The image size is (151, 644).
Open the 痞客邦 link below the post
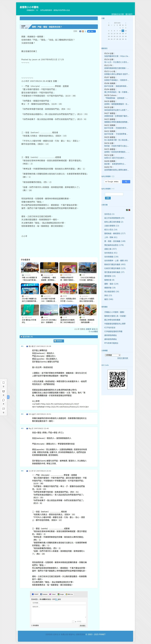89,329
